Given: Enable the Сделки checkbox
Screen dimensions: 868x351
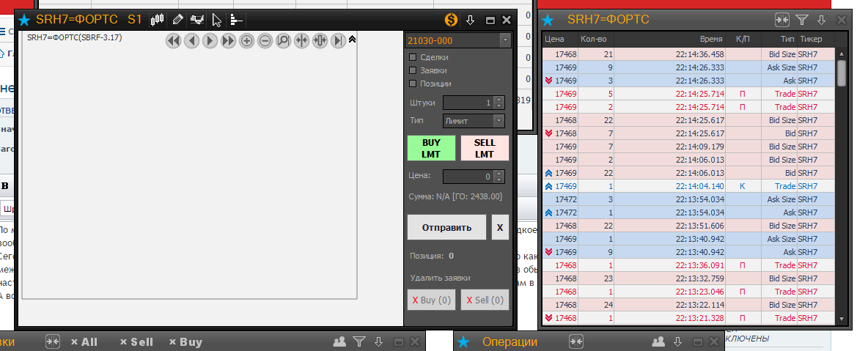Looking at the screenshot, I should click(413, 57).
